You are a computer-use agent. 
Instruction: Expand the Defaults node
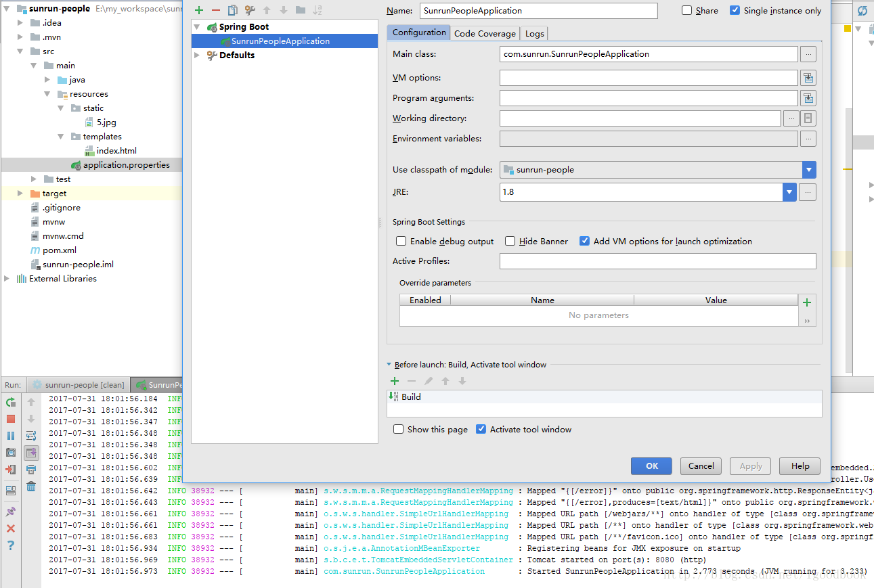pyautogui.click(x=197, y=55)
